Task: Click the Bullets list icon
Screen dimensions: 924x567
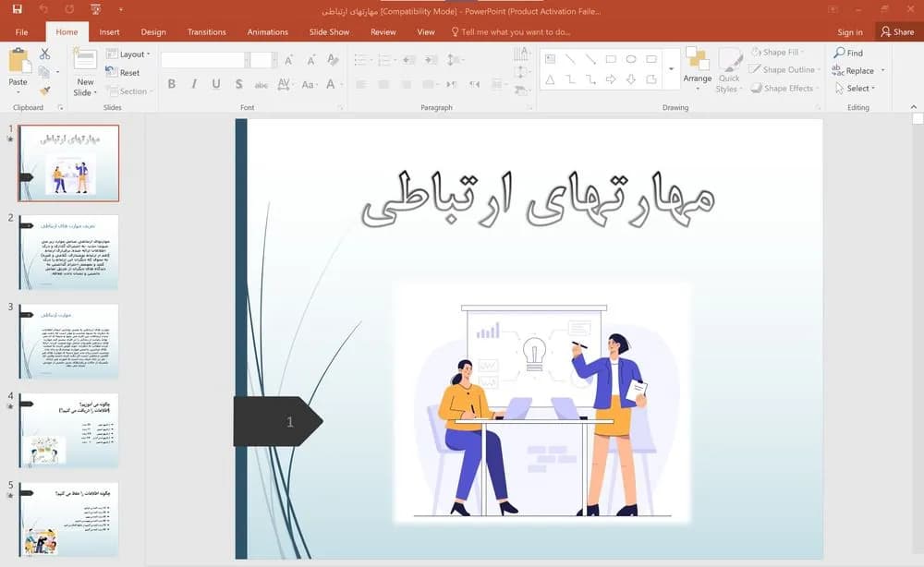Action: (360, 59)
